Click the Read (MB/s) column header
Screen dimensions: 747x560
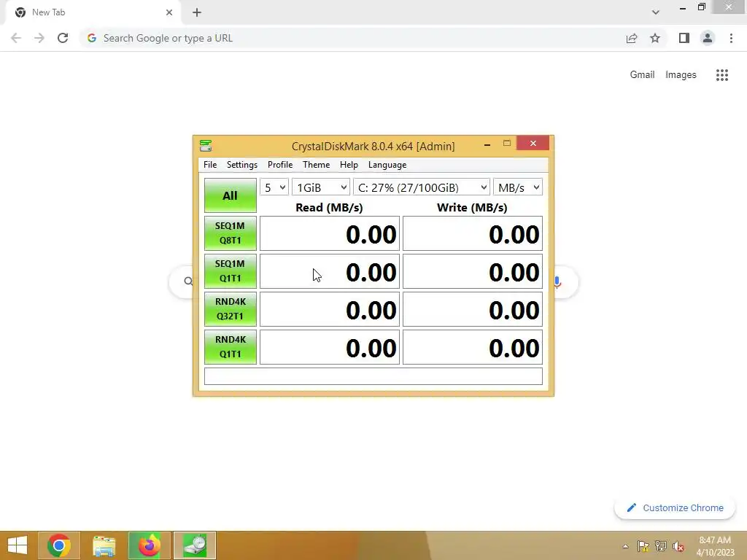[329, 208]
